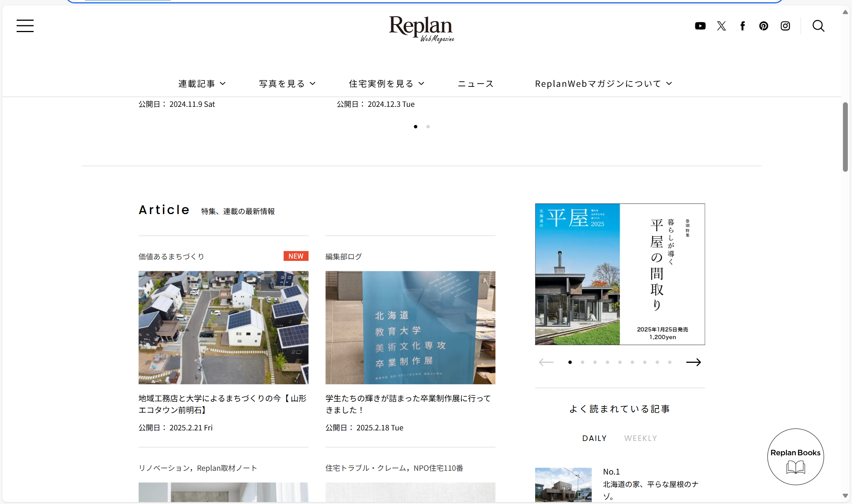Open article 地域工務店と大学によるまちづくりの今
The width and height of the screenshot is (852, 504).
coord(223,404)
